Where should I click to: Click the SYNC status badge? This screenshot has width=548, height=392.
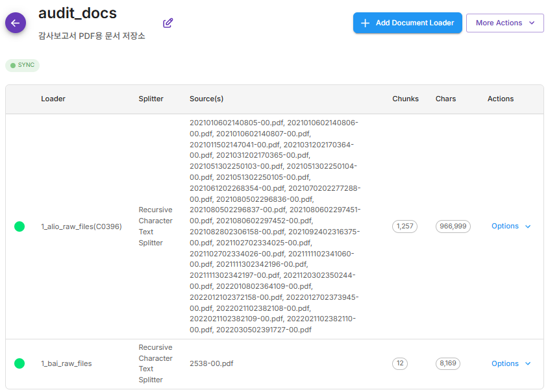point(23,66)
